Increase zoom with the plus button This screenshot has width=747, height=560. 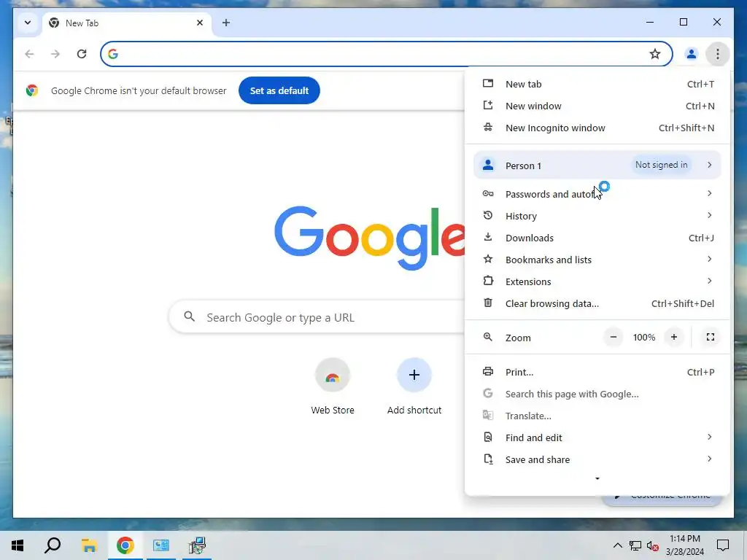tap(673, 337)
